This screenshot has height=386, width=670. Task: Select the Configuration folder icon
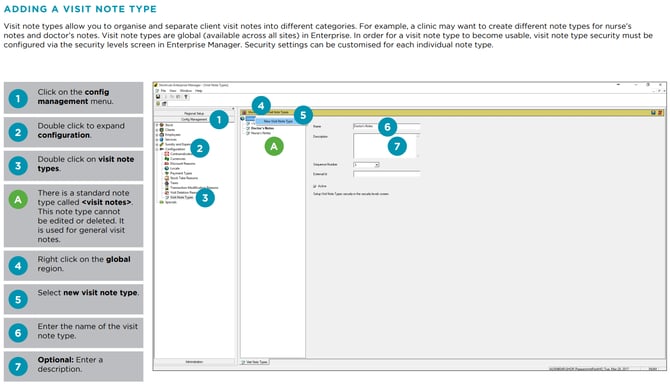162,149
